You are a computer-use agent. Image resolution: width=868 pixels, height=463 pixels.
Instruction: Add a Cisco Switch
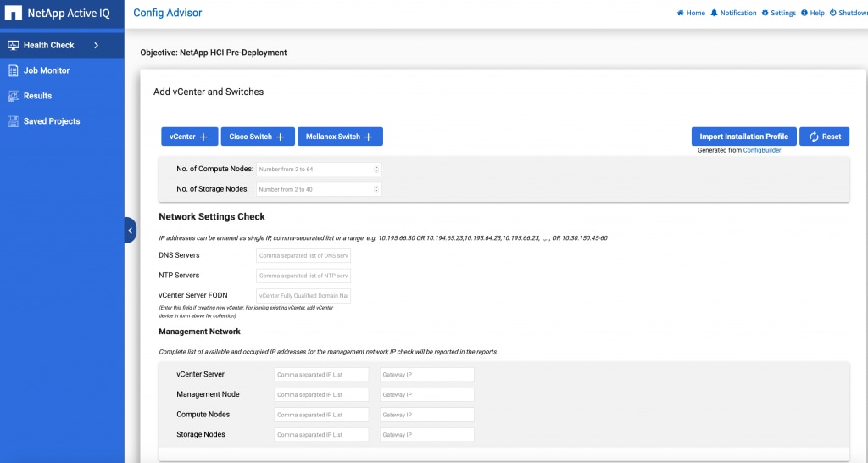point(257,137)
